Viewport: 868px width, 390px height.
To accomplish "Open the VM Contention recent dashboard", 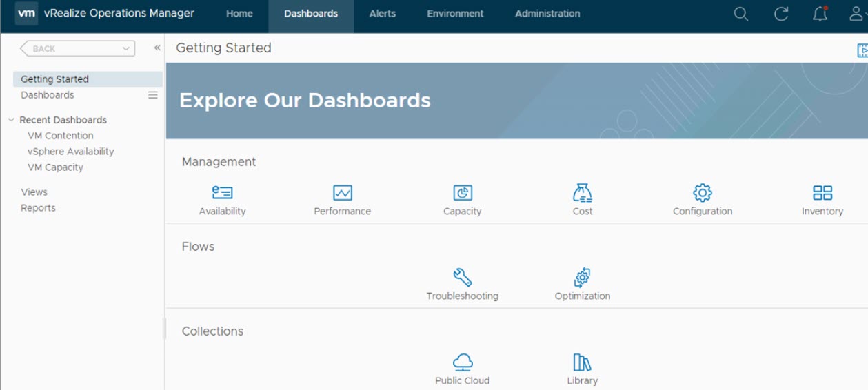I will coord(61,136).
